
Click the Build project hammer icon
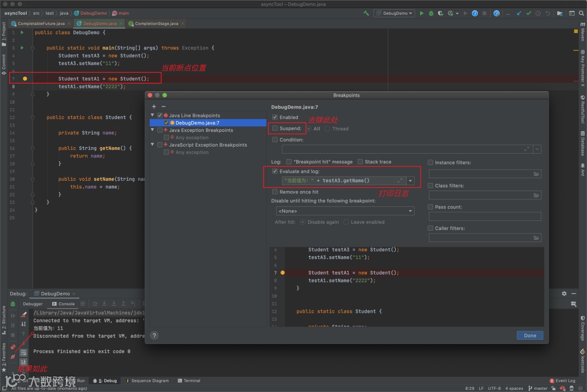click(x=366, y=13)
